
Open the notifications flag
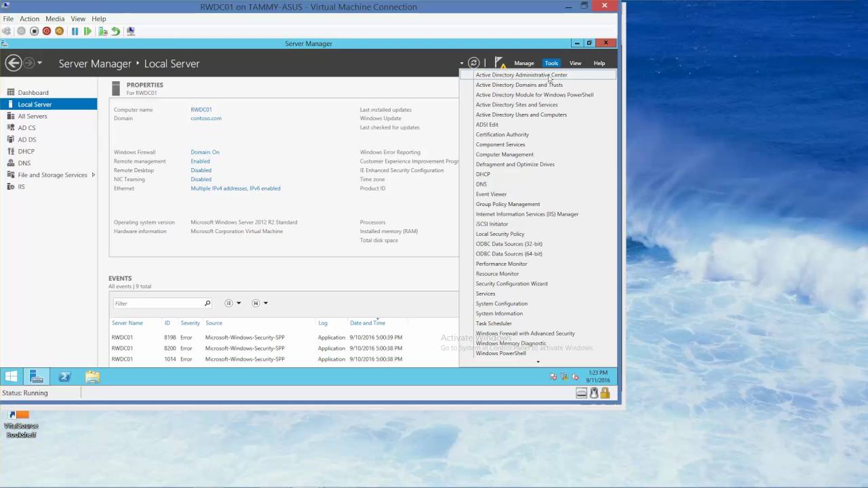[500, 63]
